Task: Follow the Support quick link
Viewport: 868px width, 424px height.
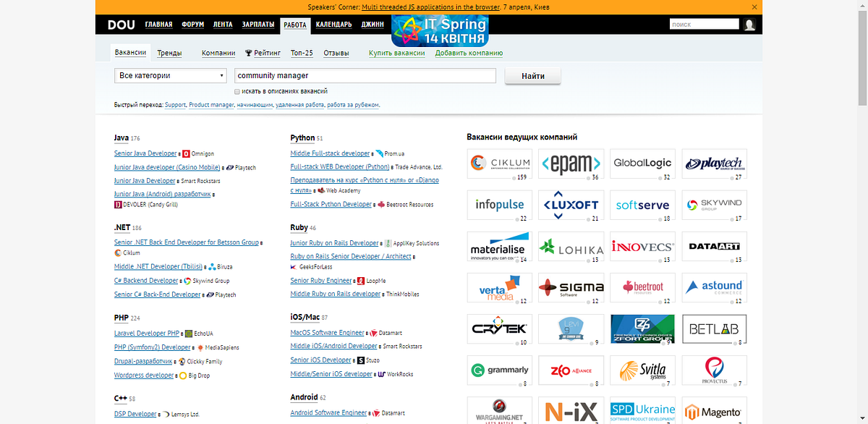Action: click(x=175, y=105)
